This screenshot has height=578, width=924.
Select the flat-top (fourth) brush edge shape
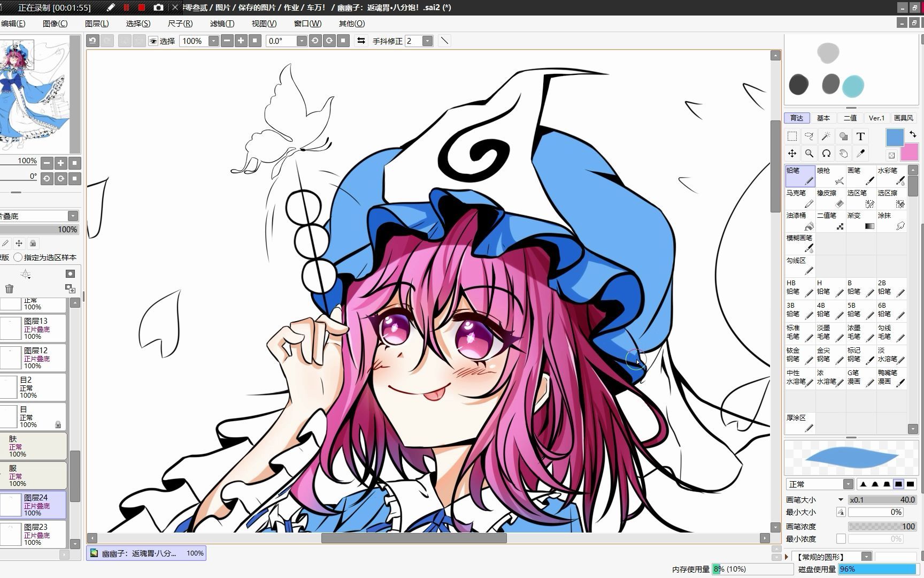tap(898, 484)
